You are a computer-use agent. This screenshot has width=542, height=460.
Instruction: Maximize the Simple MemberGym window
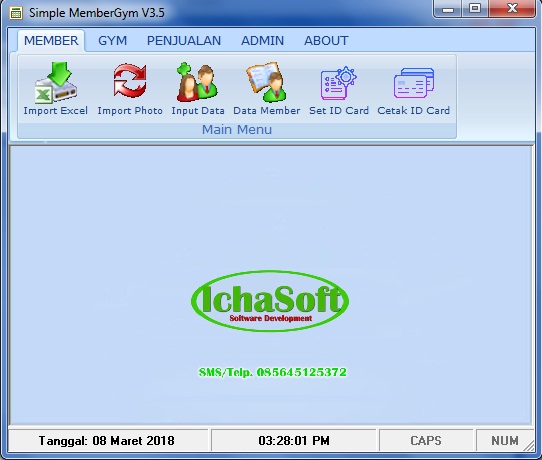point(475,8)
